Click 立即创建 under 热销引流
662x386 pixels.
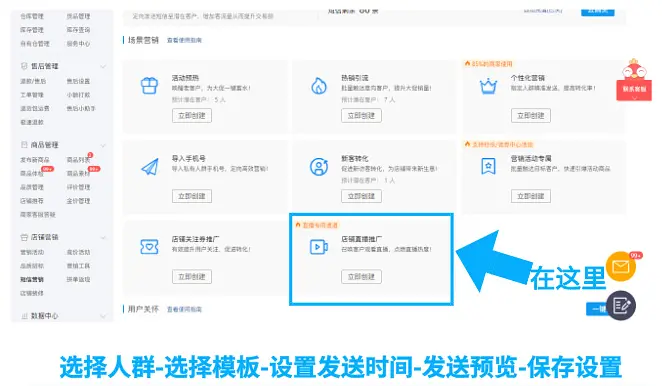[x=361, y=115]
